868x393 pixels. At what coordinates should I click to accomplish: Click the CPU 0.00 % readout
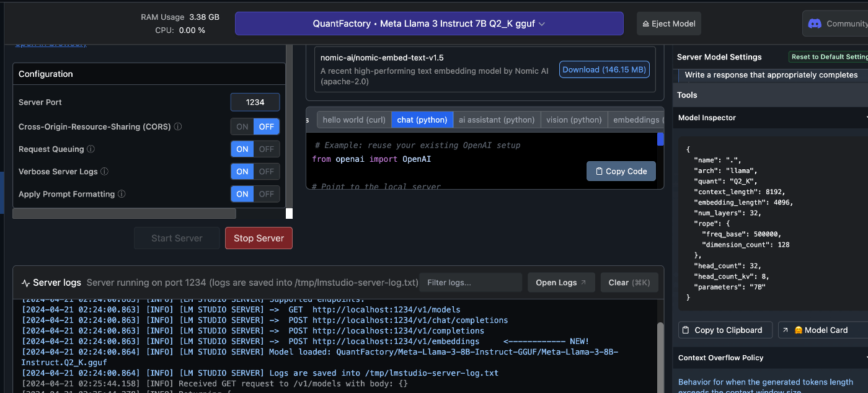[180, 30]
